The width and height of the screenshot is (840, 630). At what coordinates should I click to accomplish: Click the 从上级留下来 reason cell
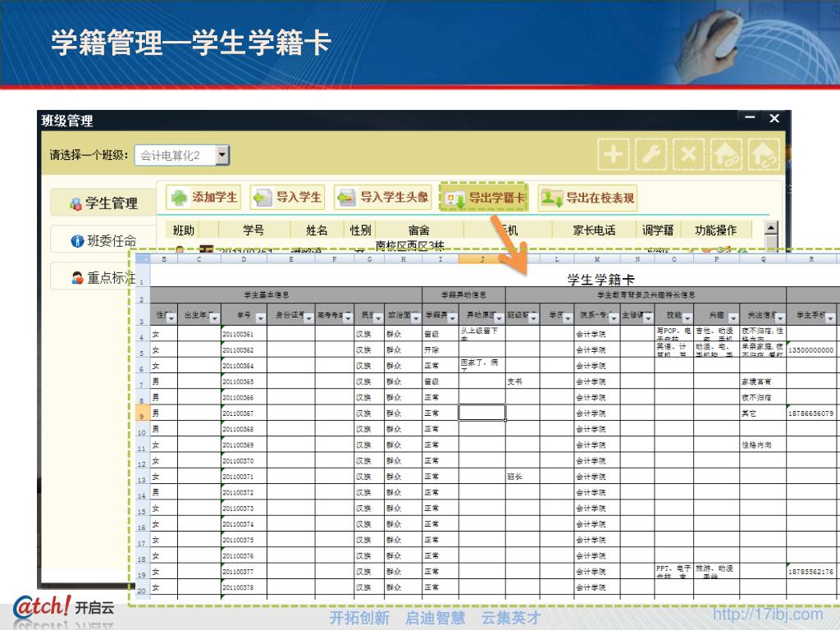482,335
